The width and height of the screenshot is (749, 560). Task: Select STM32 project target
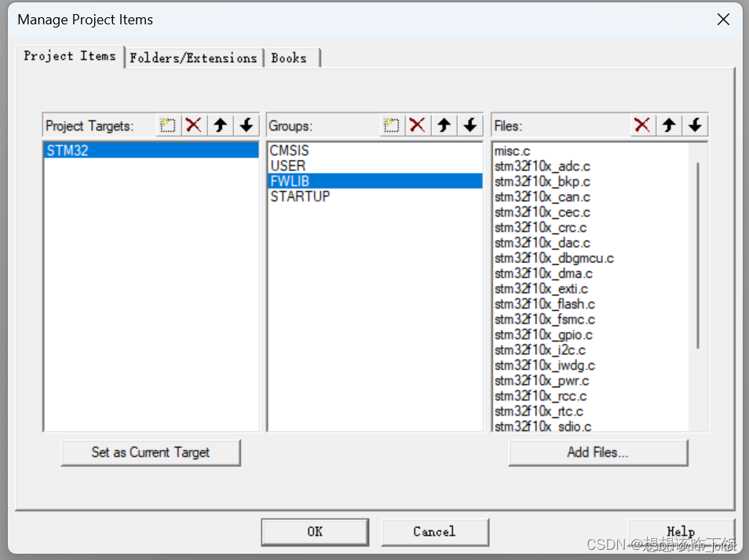151,151
